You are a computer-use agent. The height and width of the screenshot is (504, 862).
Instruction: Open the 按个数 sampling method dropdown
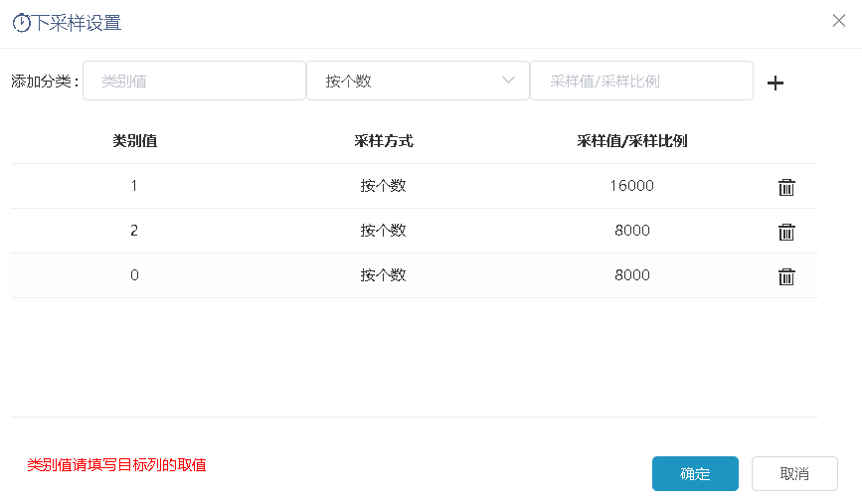coord(418,81)
